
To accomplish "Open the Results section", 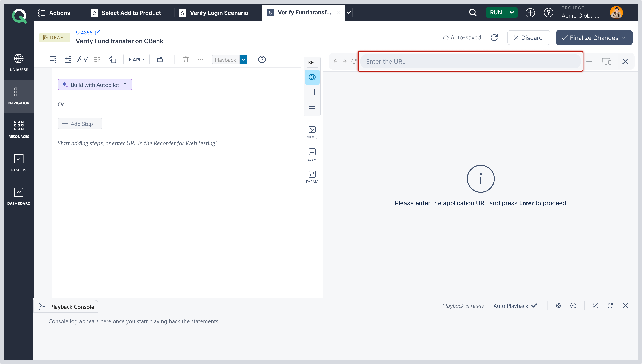I will click(19, 163).
